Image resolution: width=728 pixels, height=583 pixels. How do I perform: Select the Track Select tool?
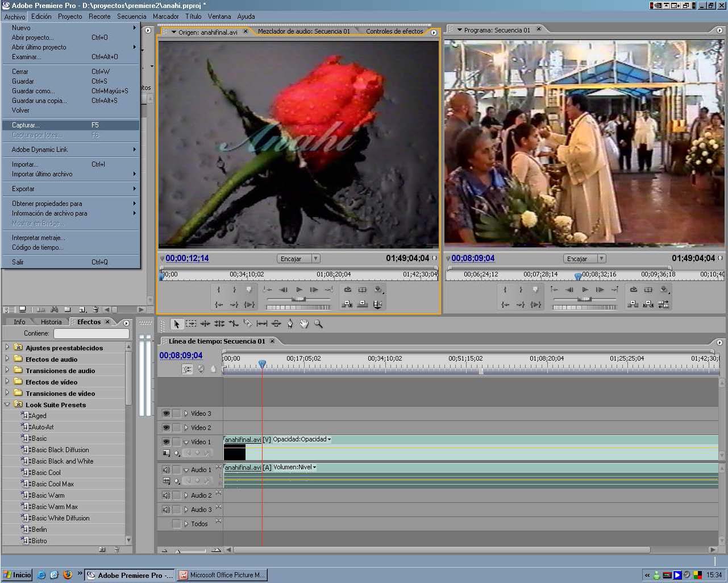pyautogui.click(x=191, y=324)
